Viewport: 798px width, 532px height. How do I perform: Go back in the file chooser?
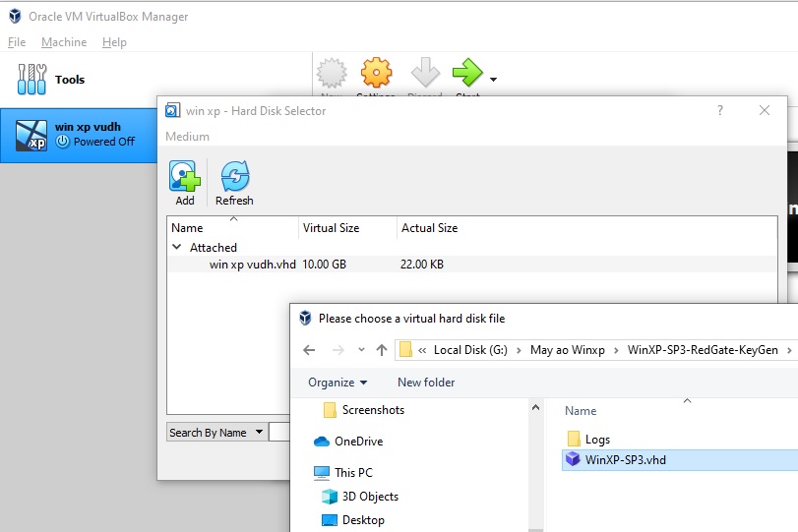click(x=309, y=350)
